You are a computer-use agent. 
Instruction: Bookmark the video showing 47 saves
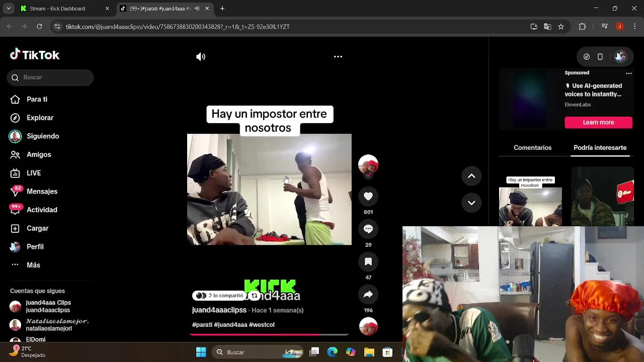tap(368, 261)
